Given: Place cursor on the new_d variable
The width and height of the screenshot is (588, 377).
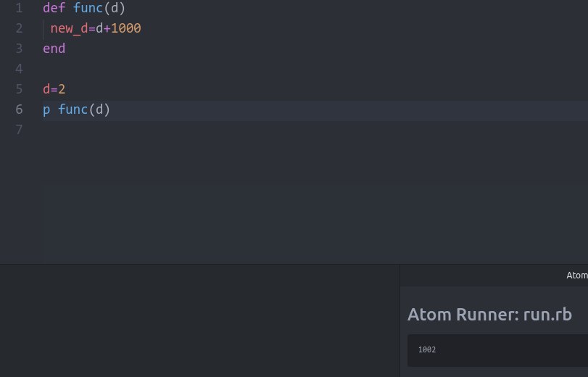Looking at the screenshot, I should click(69, 28).
